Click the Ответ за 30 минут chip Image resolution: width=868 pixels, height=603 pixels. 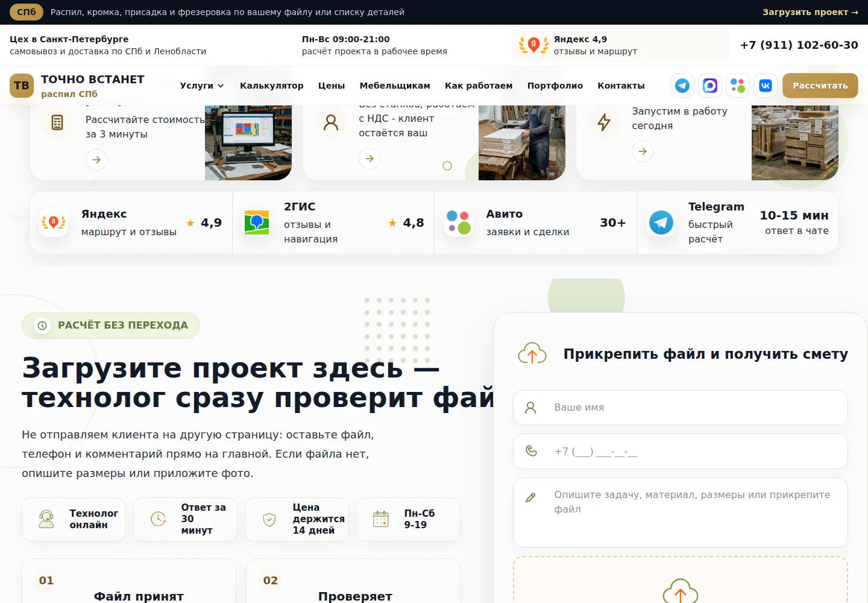pos(186,519)
